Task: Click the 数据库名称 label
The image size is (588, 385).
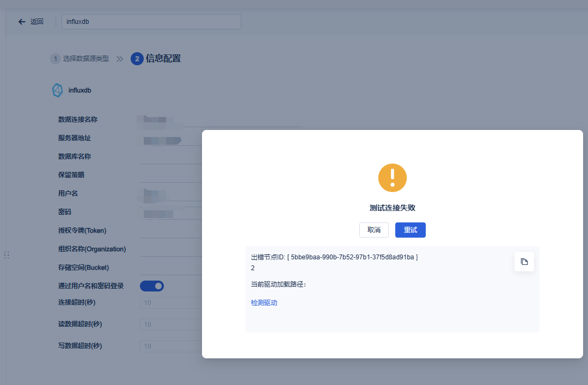Action: click(x=74, y=157)
